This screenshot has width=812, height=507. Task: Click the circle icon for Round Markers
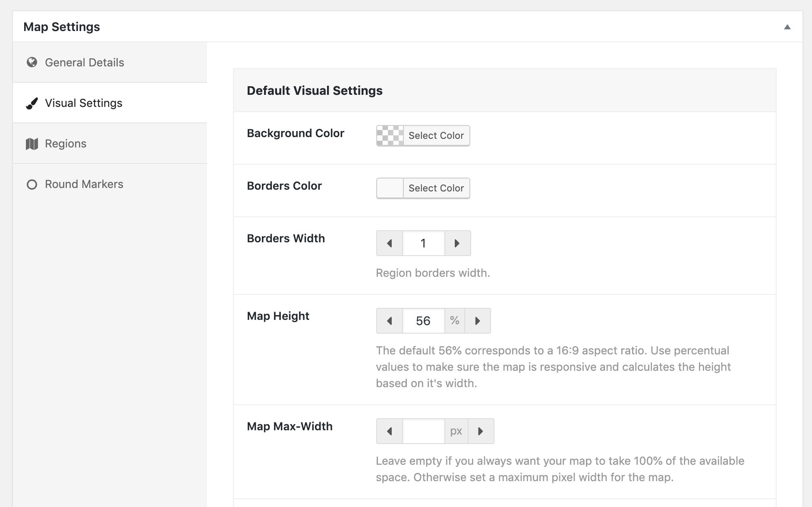(x=31, y=185)
